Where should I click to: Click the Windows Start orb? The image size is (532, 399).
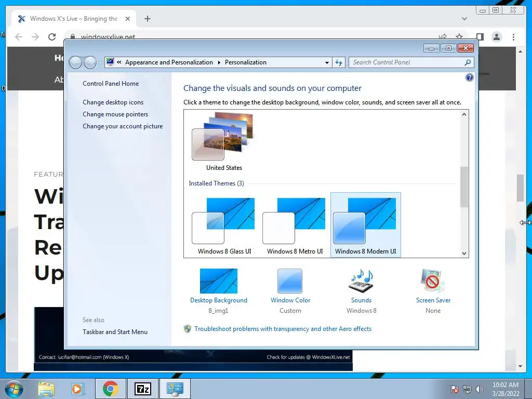point(14,389)
